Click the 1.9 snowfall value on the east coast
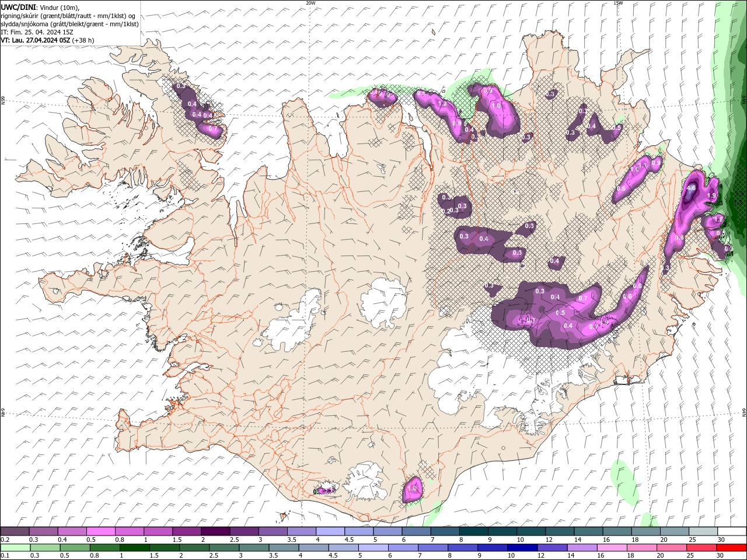The width and height of the screenshot is (747, 560). pos(711,195)
